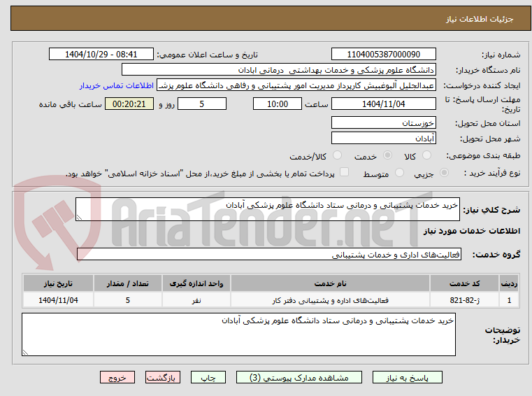The height and width of the screenshot is (396, 532).
Task: Click the بازگشت back button
Action: pos(162,377)
